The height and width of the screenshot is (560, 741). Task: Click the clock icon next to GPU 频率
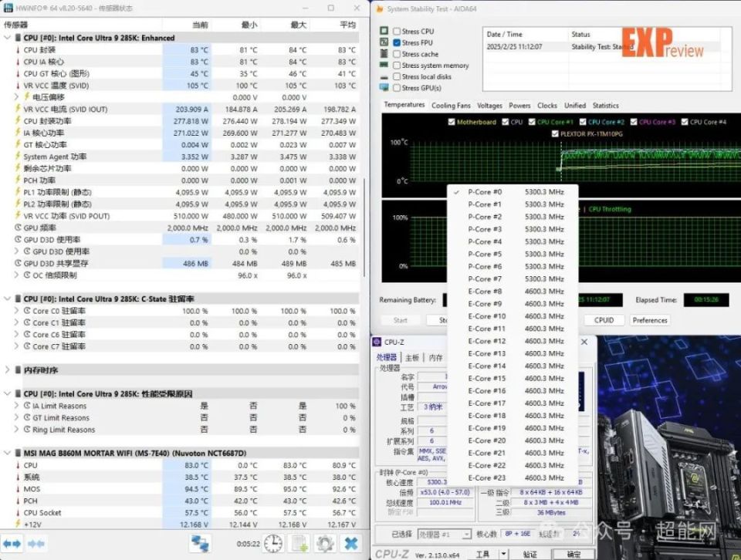(x=18, y=228)
